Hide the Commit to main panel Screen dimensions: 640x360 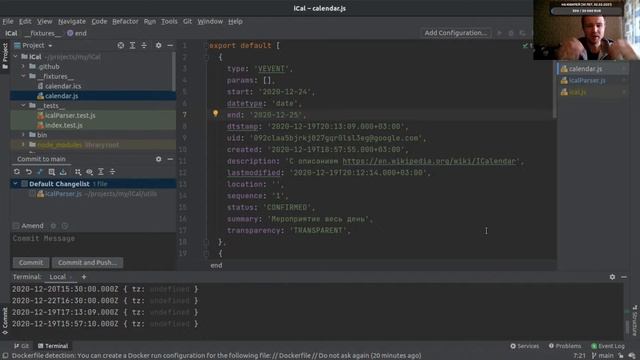tap(170, 159)
